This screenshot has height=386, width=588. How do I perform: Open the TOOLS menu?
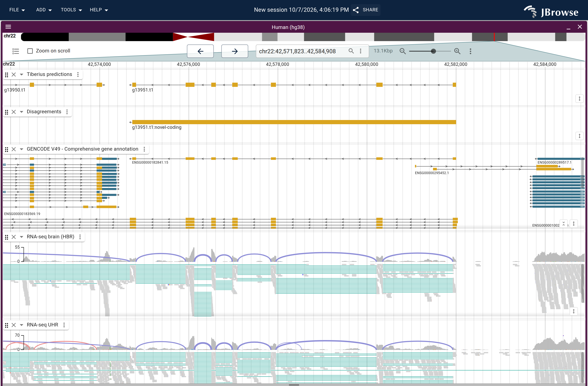coord(71,10)
